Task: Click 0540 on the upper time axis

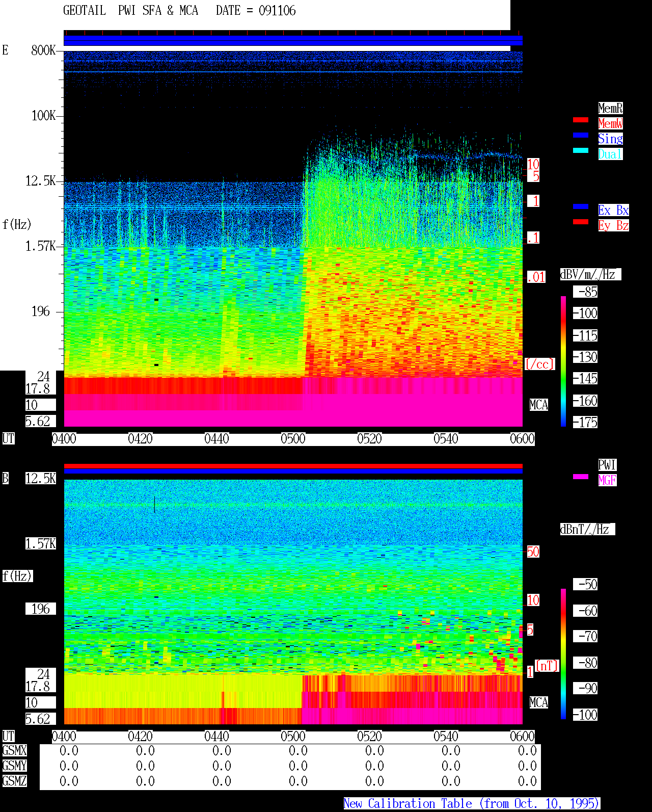Action: pyautogui.click(x=446, y=438)
